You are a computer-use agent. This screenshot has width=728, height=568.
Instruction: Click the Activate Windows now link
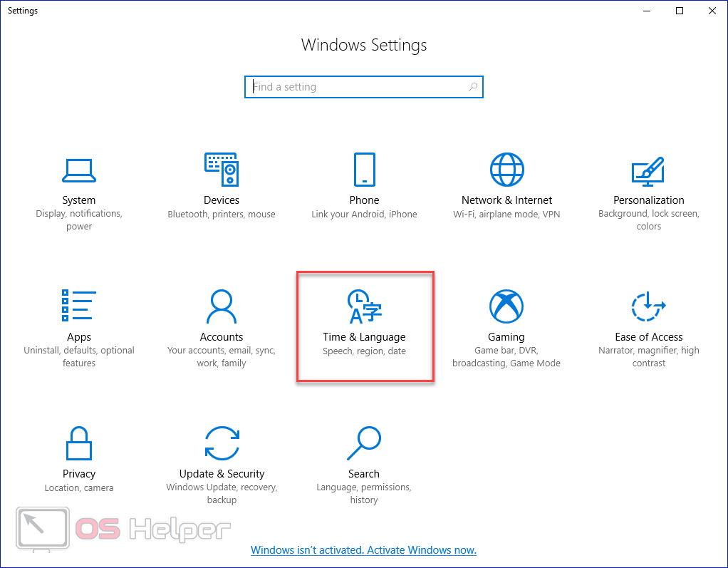[x=363, y=550]
